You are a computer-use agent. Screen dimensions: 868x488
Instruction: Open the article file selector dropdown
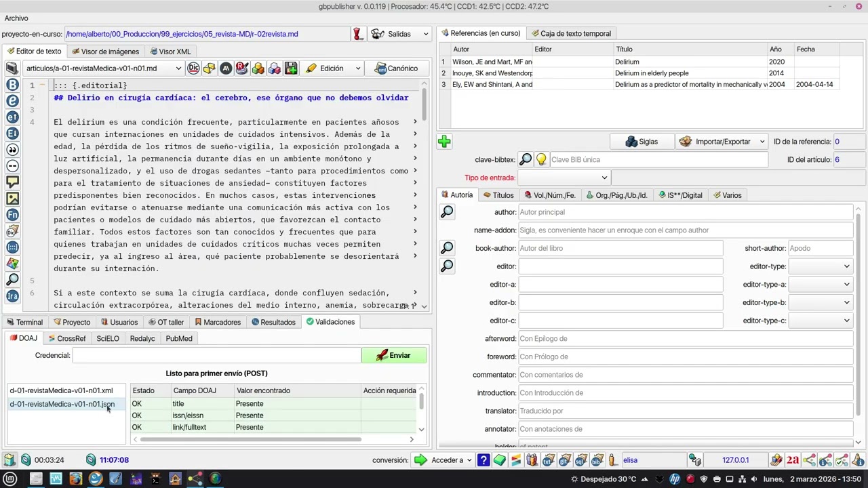coord(103,68)
